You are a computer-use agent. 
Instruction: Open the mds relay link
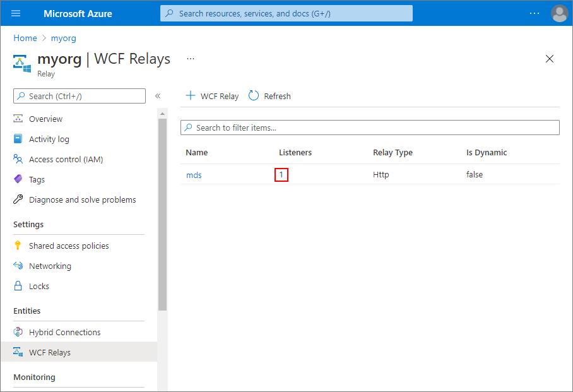194,175
